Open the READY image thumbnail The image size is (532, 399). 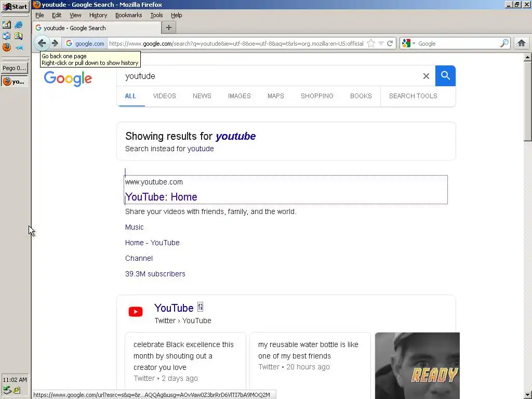click(x=417, y=366)
